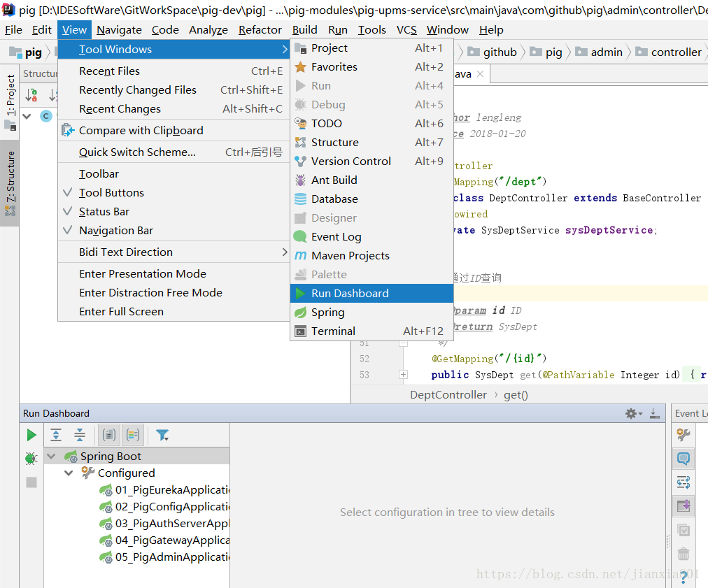Click Recent Files menu entry
The image size is (708, 588).
(174, 71)
